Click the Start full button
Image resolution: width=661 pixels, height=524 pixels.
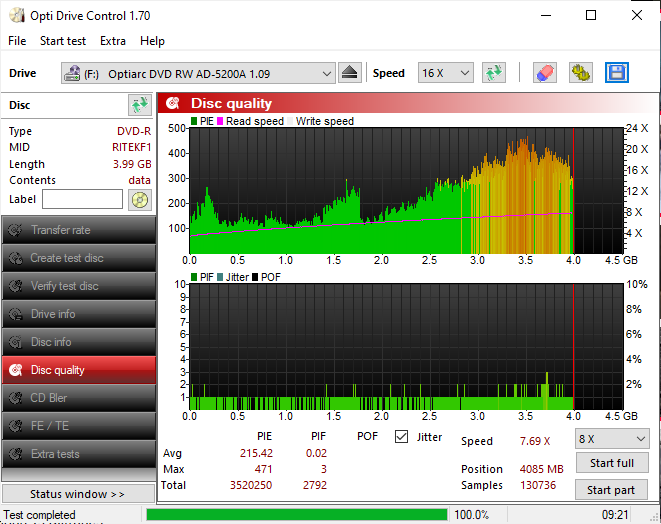(612, 463)
